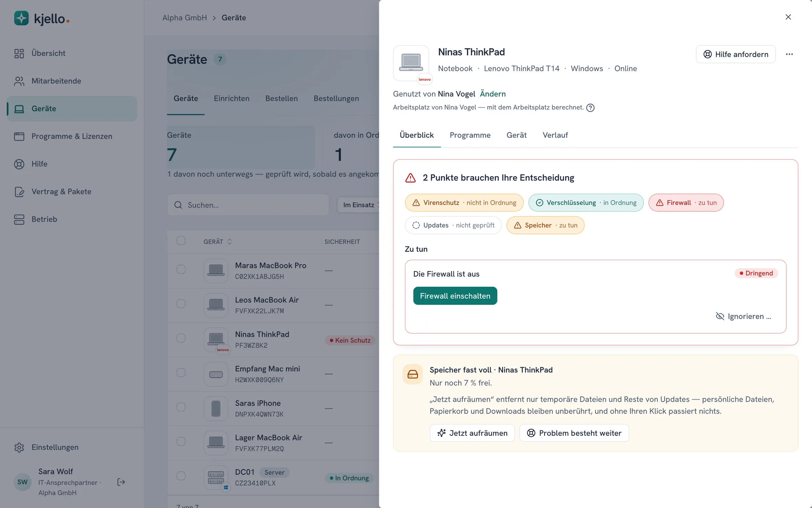Check the Leos MacBook Air row checkbox
This screenshot has height=508, width=812.
[181, 304]
